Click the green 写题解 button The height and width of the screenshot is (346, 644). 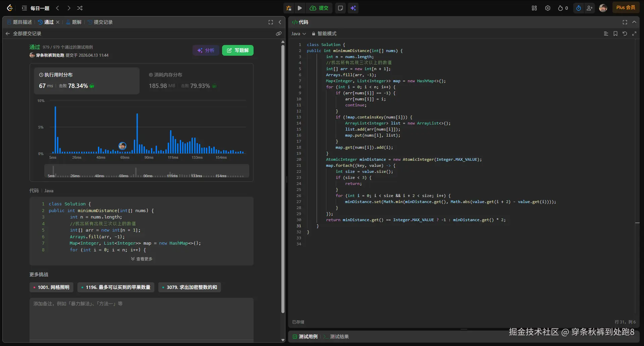click(238, 50)
